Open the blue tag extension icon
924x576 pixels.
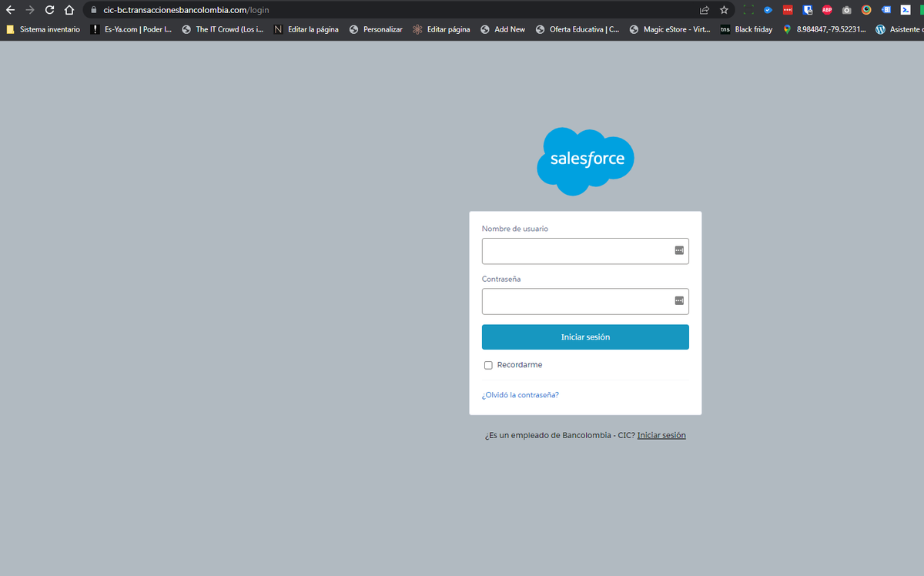tap(886, 10)
